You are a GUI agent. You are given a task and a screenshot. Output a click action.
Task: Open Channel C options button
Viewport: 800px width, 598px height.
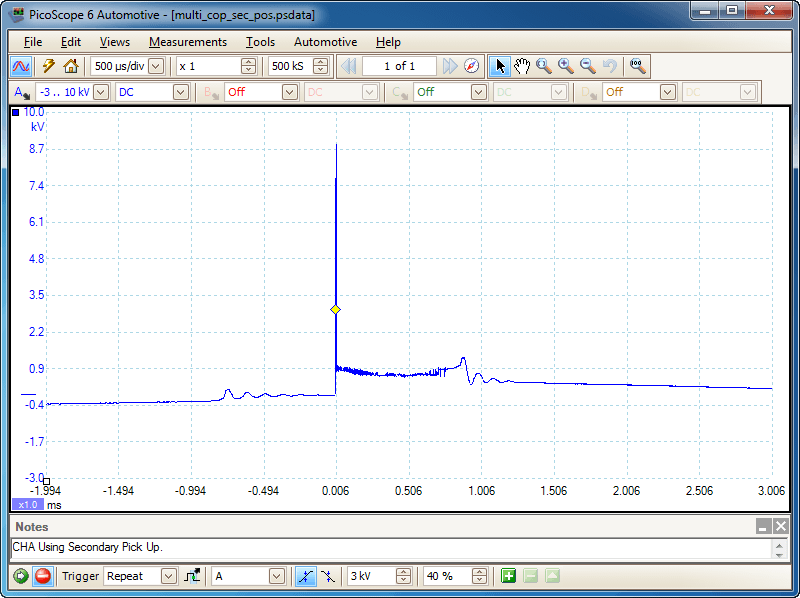399,92
